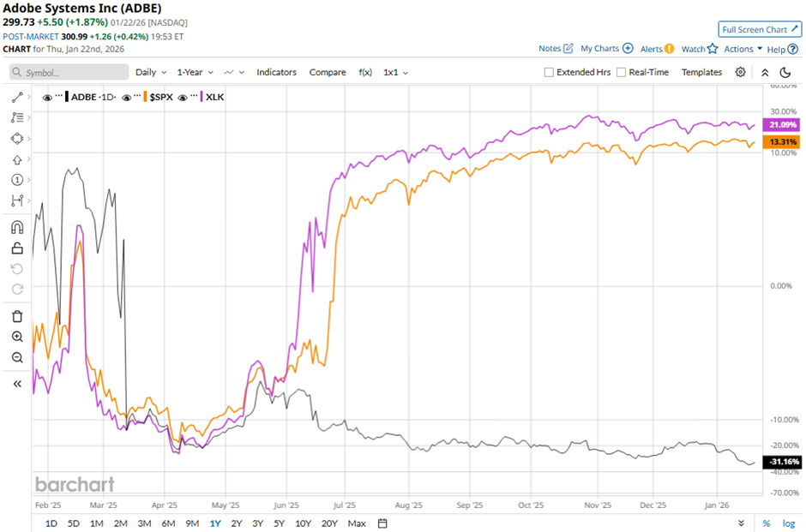The width and height of the screenshot is (806, 532).
Task: Click the Notes link
Action: tap(550, 48)
